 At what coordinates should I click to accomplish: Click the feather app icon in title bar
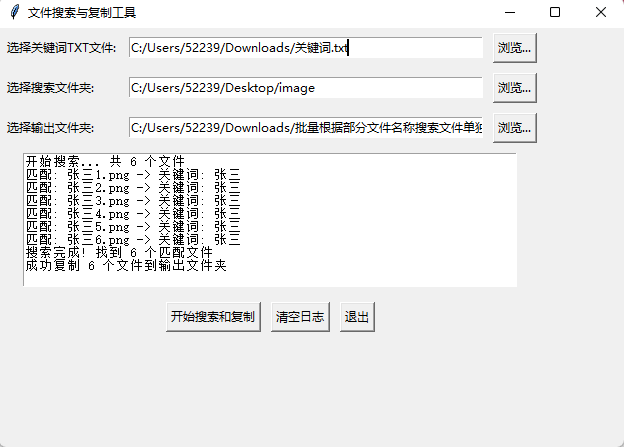coord(14,12)
